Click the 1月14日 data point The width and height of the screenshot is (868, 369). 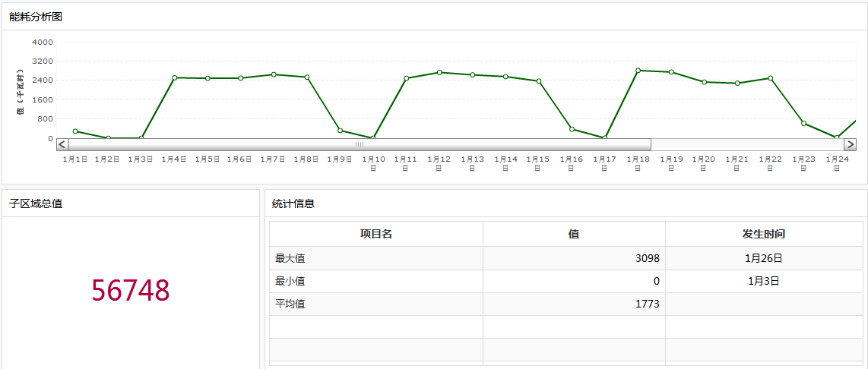pos(505,77)
